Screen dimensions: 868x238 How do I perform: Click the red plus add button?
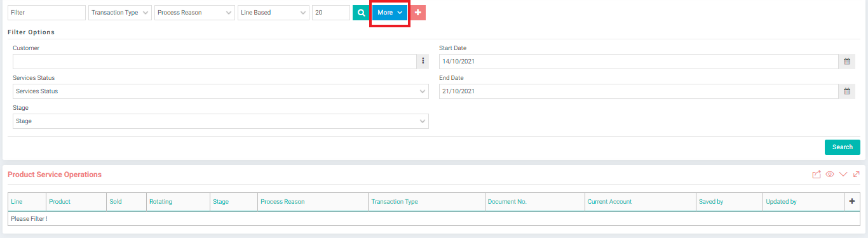tap(417, 13)
